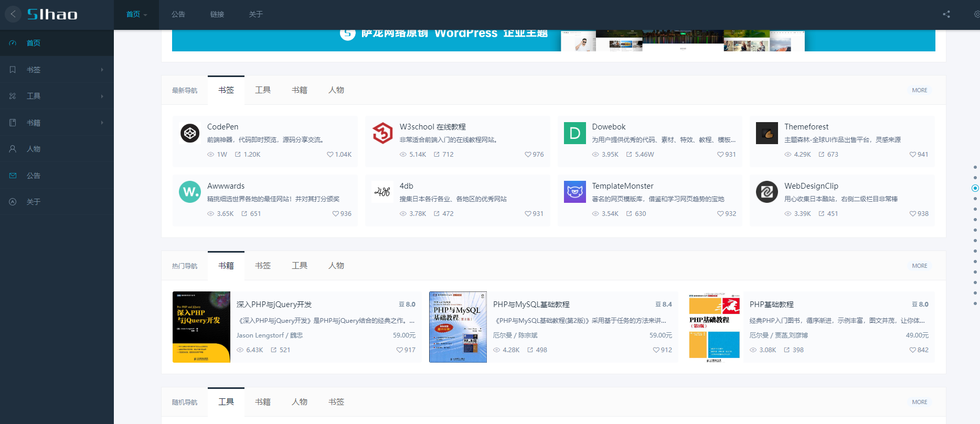980x424 pixels.
Task: Open Slhao site logo
Action: [52, 14]
